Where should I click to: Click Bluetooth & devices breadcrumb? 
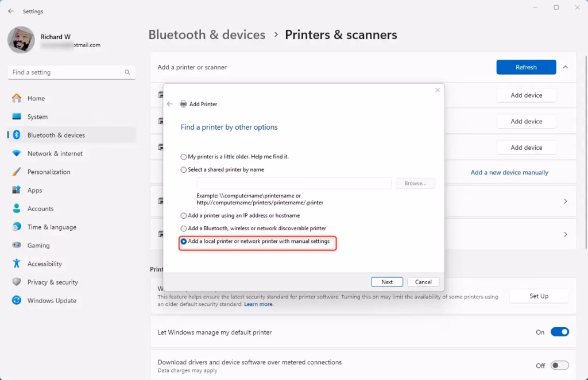pyautogui.click(x=207, y=34)
